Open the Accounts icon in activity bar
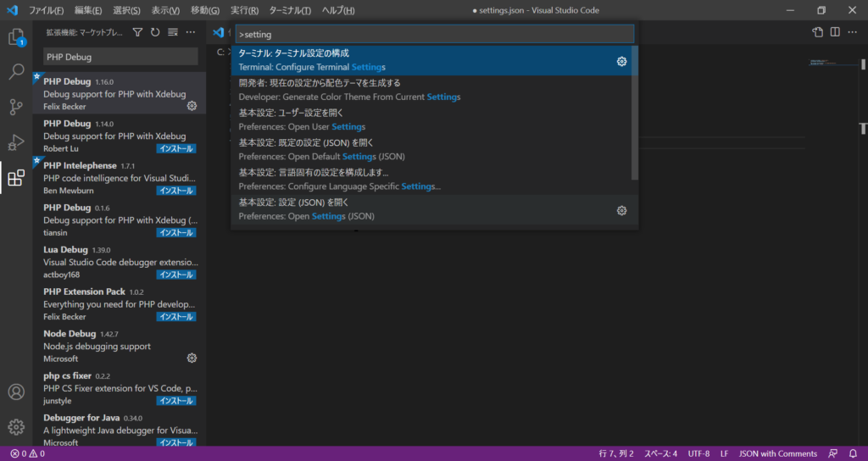Screen dimensions: 868x461 16,392
